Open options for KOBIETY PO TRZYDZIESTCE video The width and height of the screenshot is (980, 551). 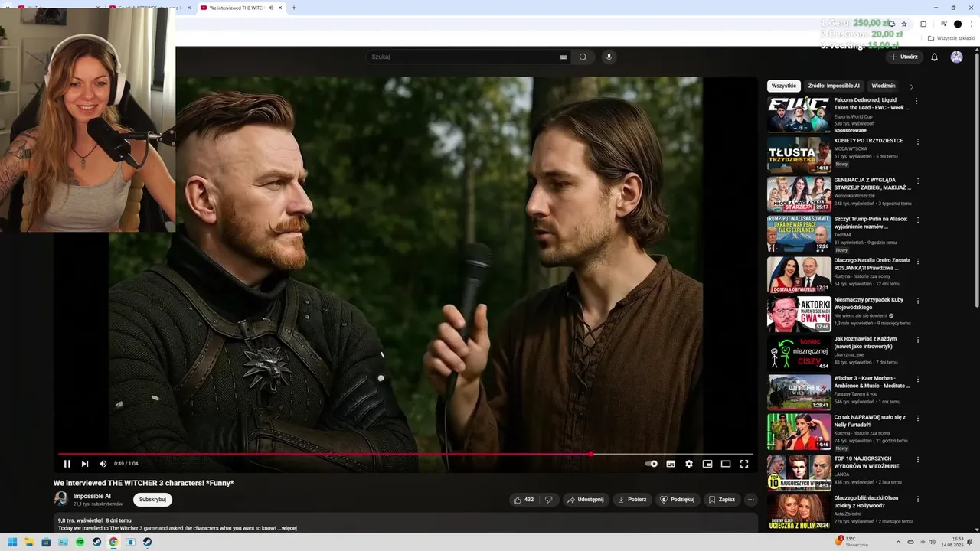[916, 142]
